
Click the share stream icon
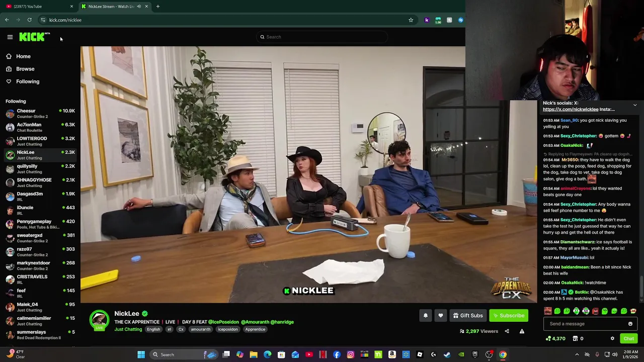point(507,331)
